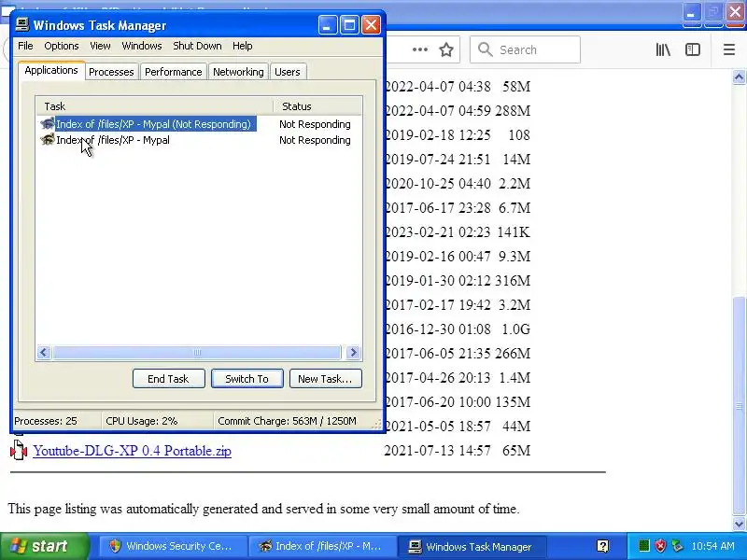Image resolution: width=747 pixels, height=560 pixels.
Task: Select the Applications tab
Action: 51,71
